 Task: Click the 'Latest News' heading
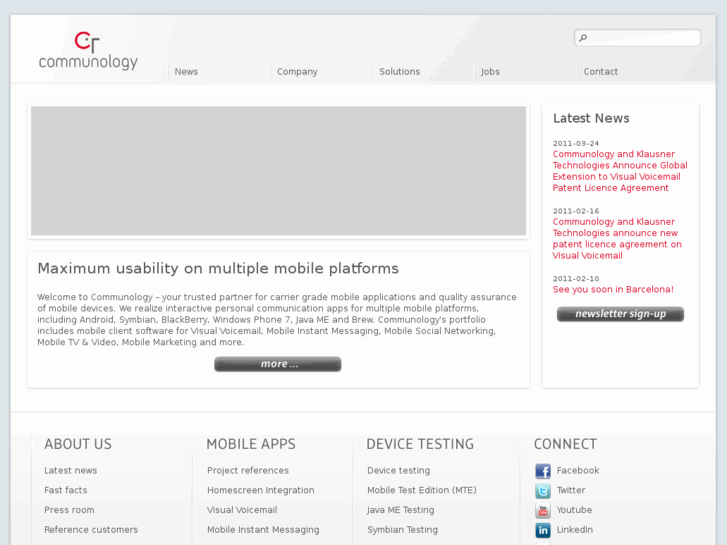(591, 118)
